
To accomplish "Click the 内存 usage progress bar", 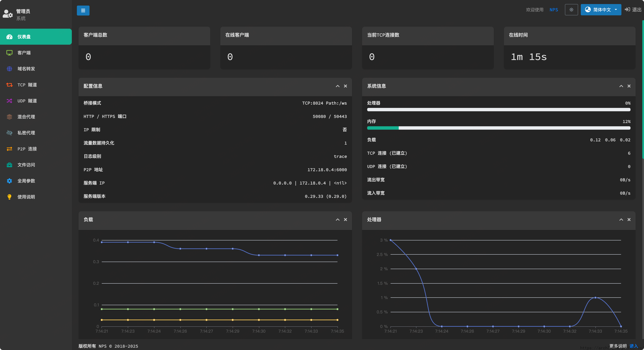I will coord(499,128).
